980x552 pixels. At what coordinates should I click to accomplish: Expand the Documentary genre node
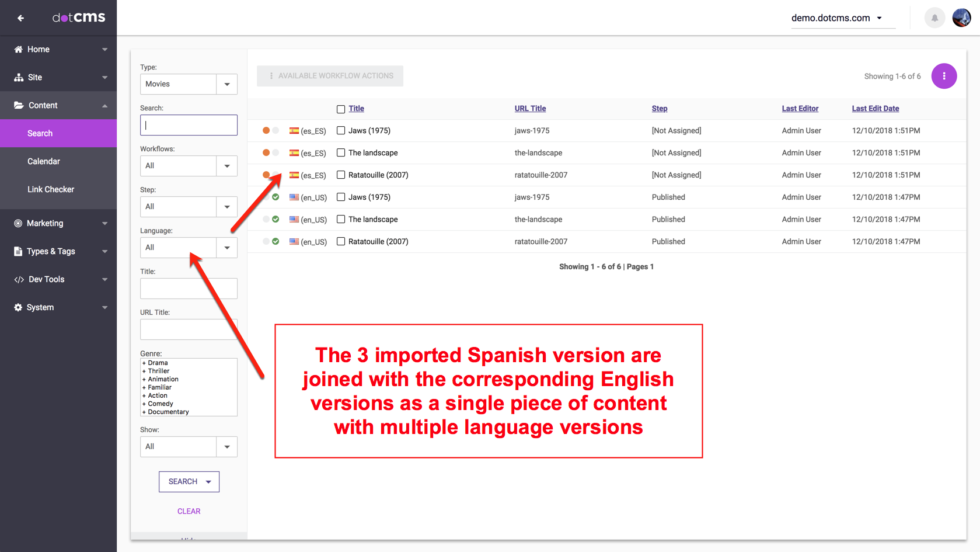pos(166,412)
